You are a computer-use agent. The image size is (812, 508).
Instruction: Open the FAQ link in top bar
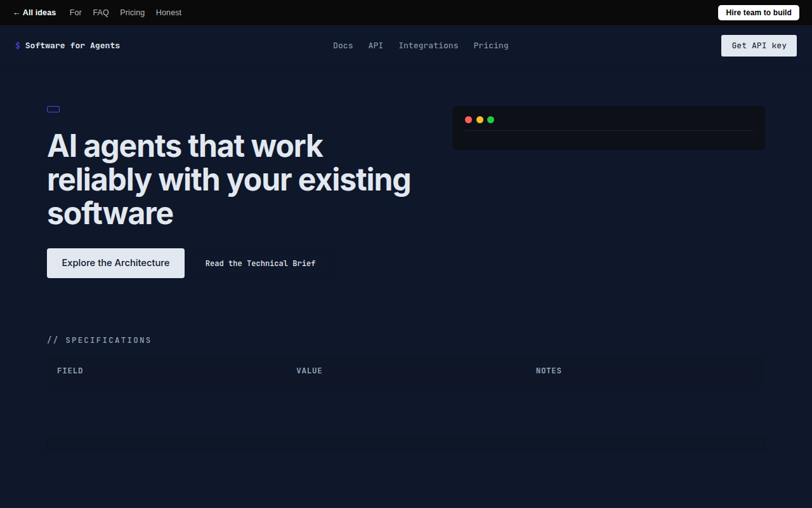(101, 13)
